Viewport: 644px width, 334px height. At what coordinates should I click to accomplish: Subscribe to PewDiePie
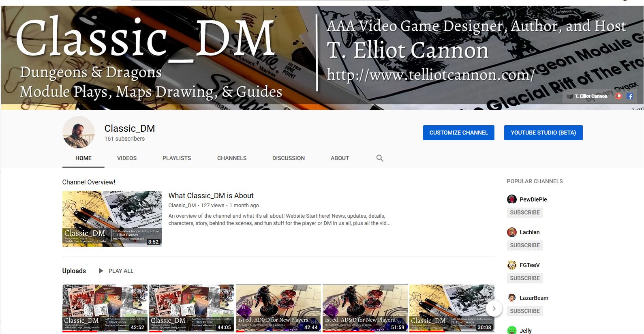(x=525, y=212)
